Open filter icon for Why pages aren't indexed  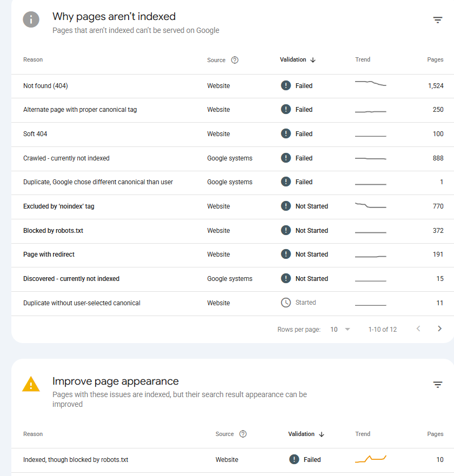point(437,20)
